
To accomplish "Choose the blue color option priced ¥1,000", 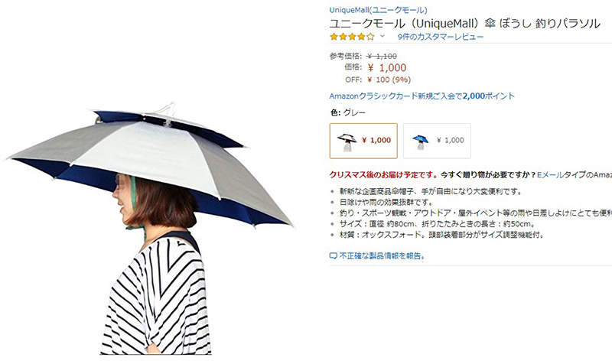I will (437, 141).
